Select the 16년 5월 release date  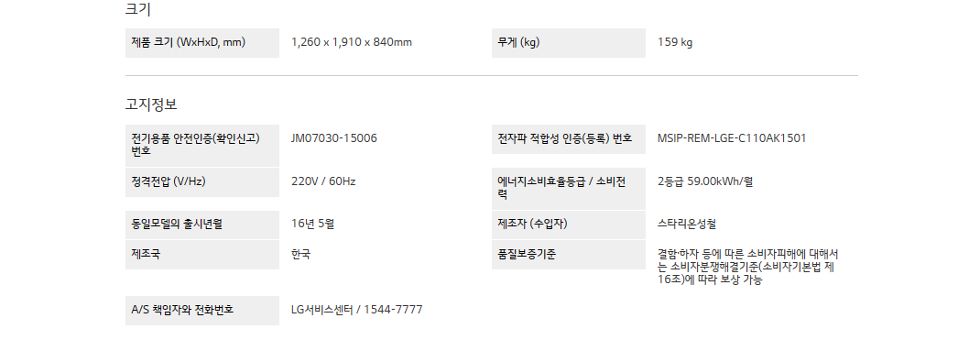click(313, 225)
